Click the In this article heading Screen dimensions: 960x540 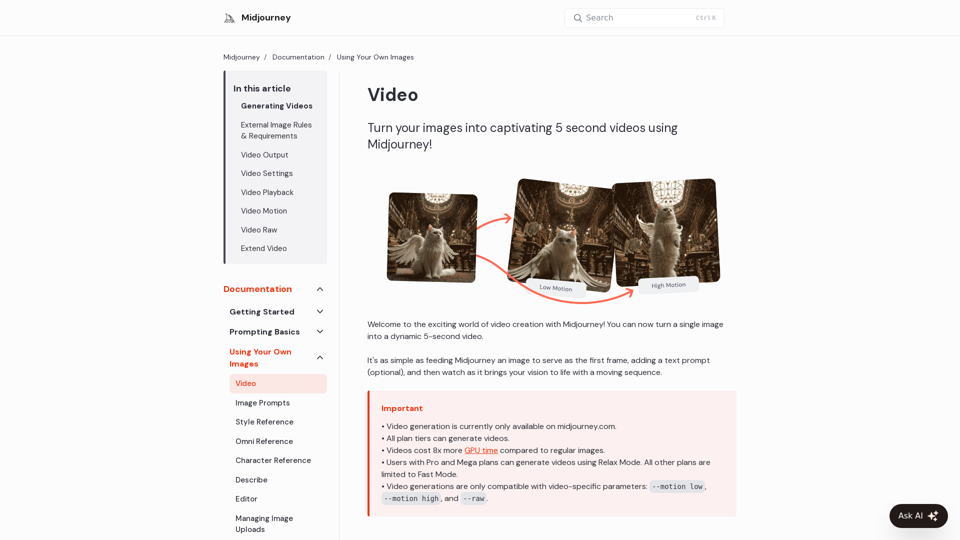(x=261, y=89)
